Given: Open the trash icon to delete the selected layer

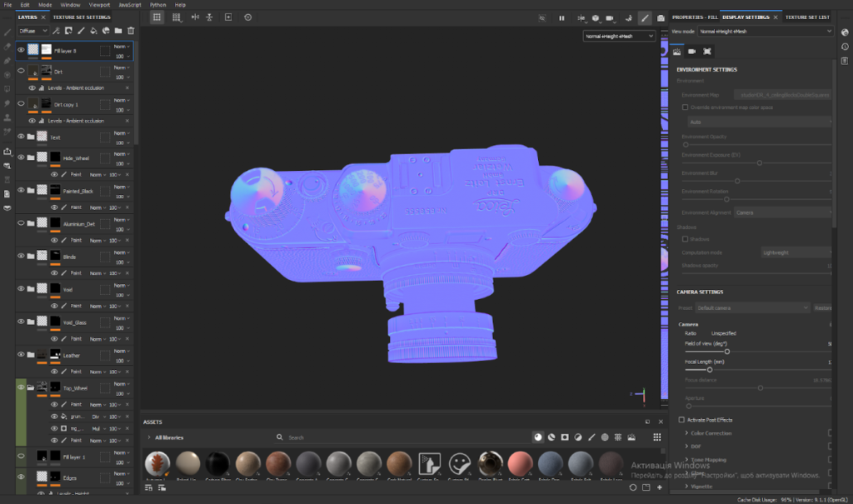Looking at the screenshot, I should 131,30.
